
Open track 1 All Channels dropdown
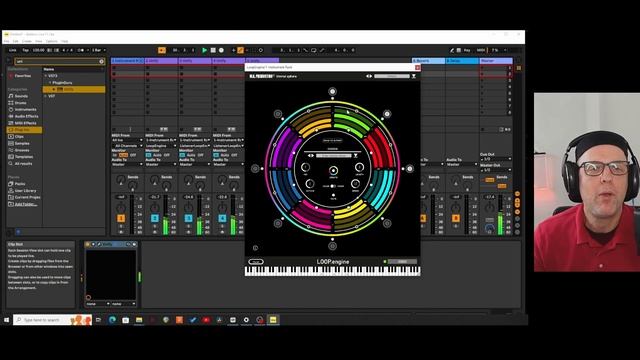(127, 145)
